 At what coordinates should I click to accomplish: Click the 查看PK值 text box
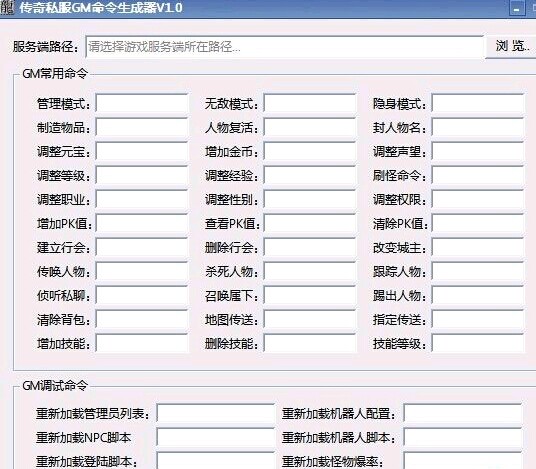310,223
